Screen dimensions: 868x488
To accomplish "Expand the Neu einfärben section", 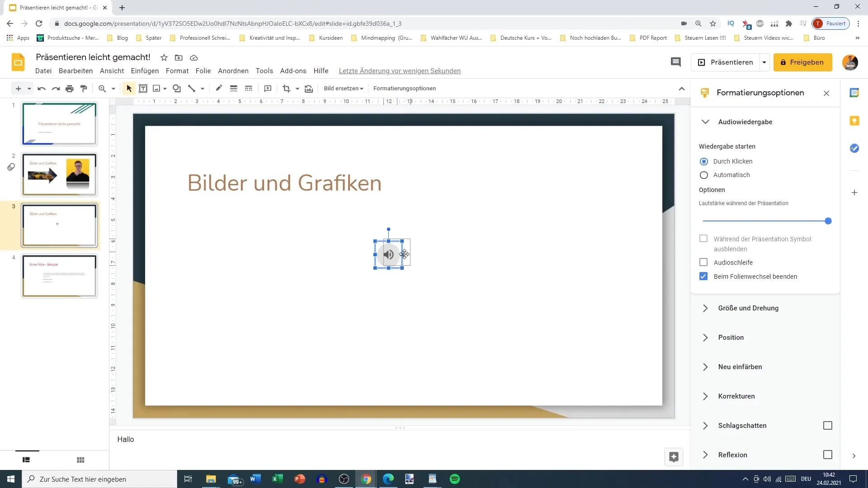I will 740,367.
